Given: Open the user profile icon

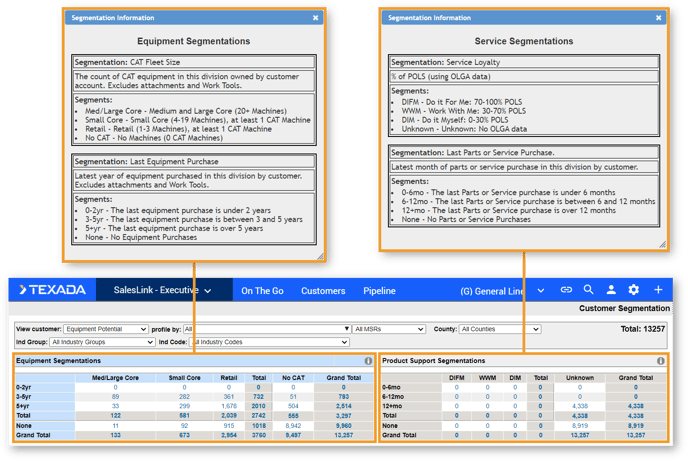Looking at the screenshot, I should click(611, 289).
